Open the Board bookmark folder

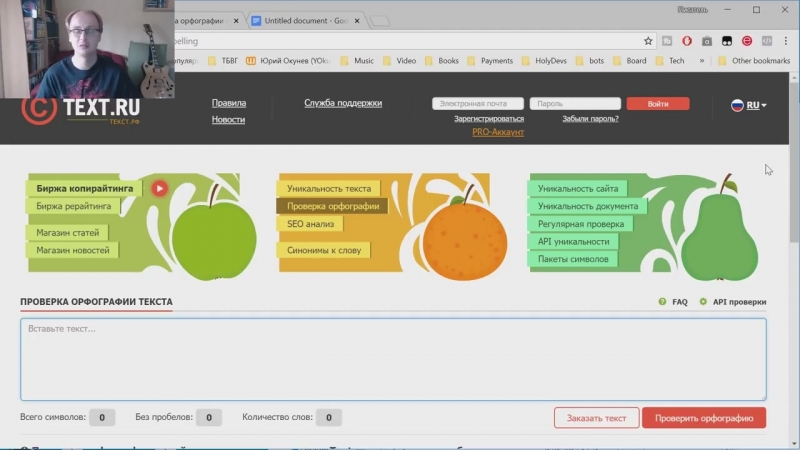coord(630,61)
